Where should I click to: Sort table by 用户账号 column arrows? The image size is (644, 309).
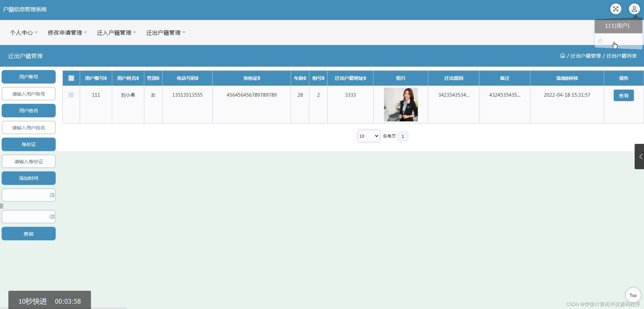[105, 78]
